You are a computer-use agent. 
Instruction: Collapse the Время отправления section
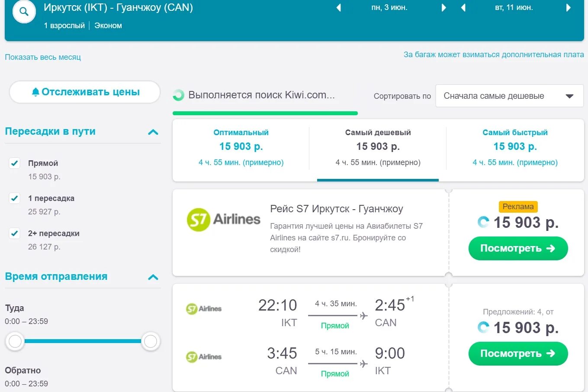pyautogui.click(x=153, y=277)
